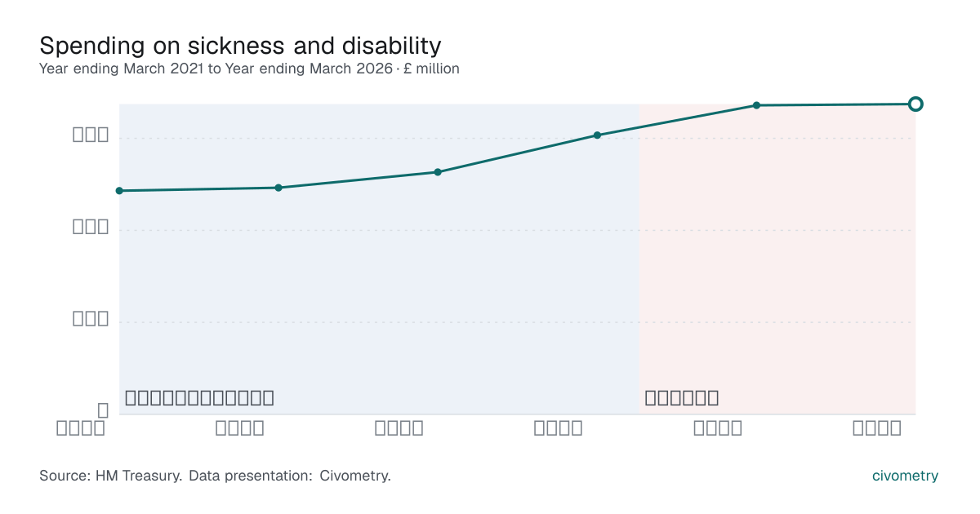Click the label text inside the pink shaded region
Viewport: 980px width, 514px height.
coord(682,398)
